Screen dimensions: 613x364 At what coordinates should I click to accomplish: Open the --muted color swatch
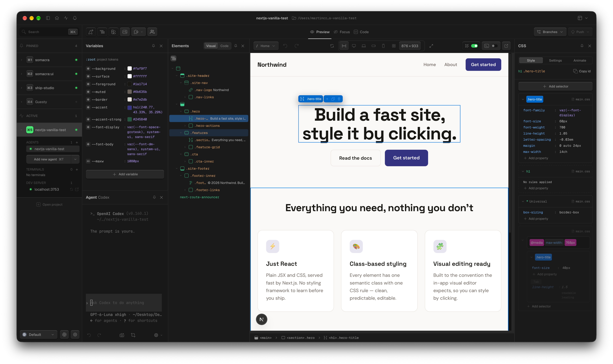[x=130, y=92]
